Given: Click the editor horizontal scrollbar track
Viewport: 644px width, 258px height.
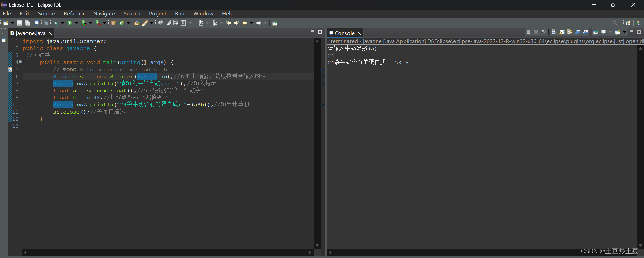Looking at the screenshot, I should 168,252.
